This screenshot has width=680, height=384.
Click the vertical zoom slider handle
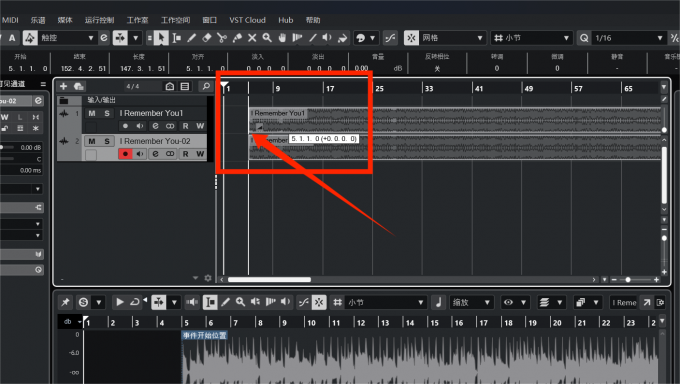coord(664,238)
